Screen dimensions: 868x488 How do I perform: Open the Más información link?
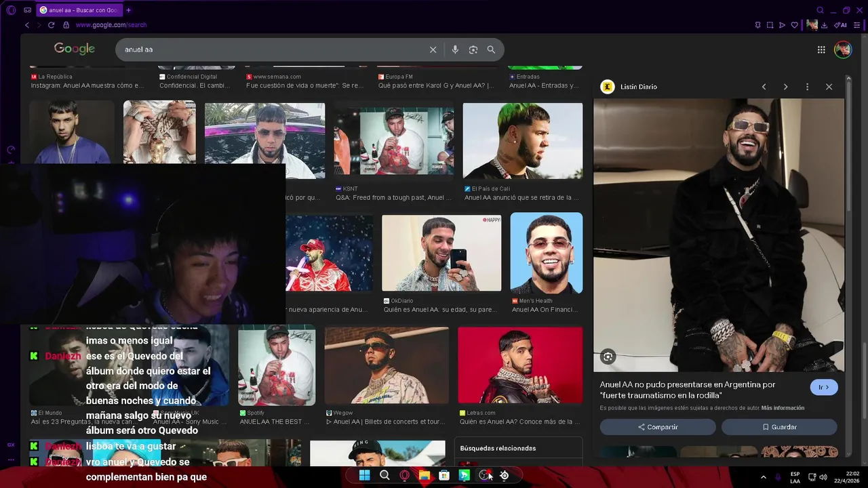pos(783,408)
